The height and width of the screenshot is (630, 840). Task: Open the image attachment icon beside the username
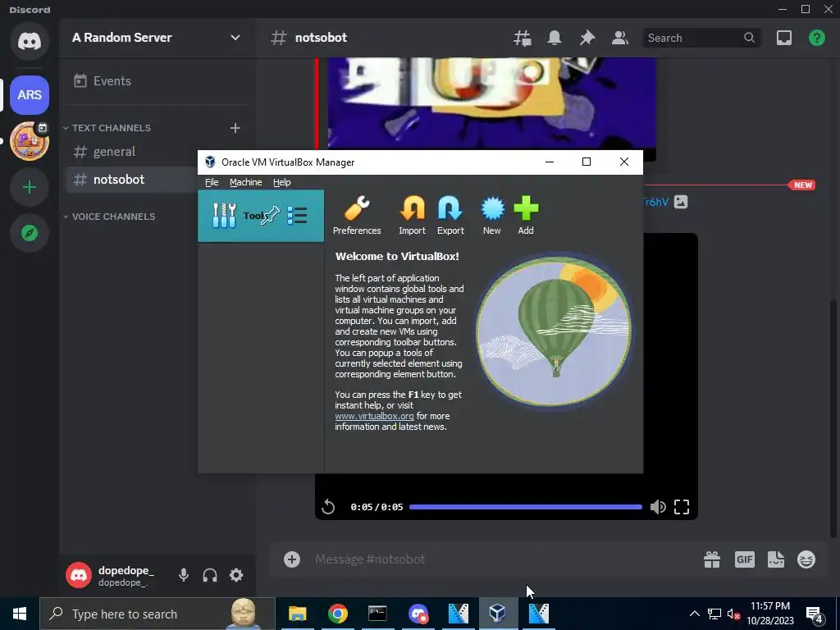[681, 202]
